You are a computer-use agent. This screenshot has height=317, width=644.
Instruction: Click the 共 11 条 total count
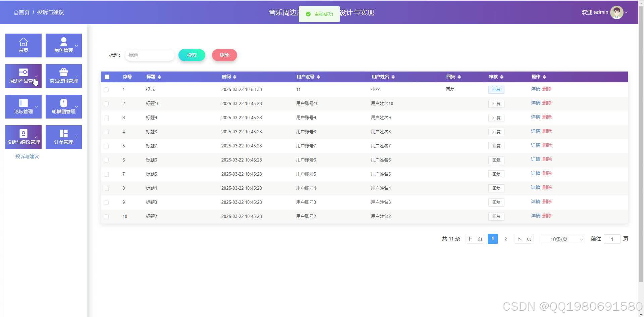451,239
